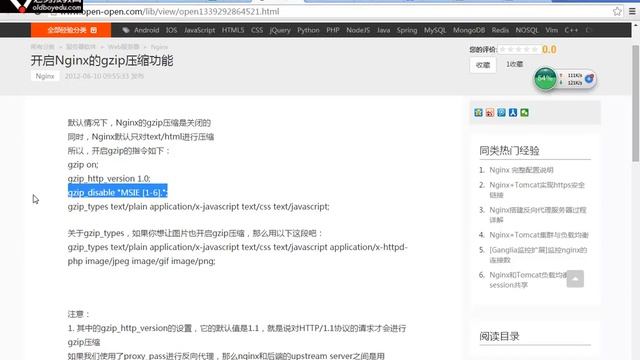Click the first green share icon

click(x=478, y=113)
